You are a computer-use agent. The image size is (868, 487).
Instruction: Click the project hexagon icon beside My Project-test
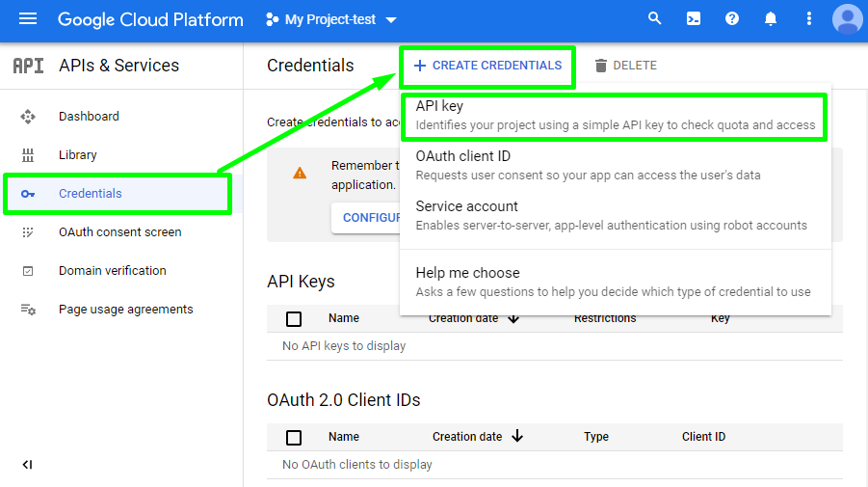[x=272, y=20]
